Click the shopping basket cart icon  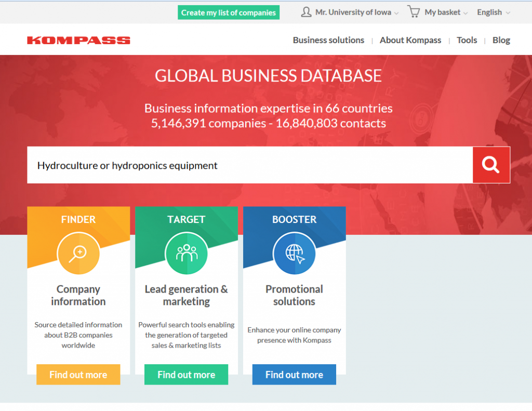[414, 11]
